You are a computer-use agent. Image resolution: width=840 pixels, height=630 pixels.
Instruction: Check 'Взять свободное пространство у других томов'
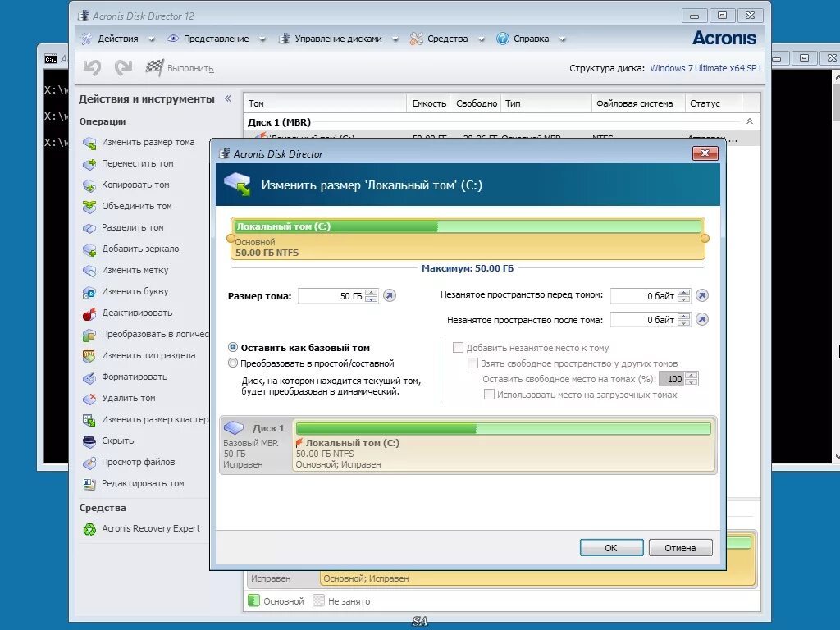pyautogui.click(x=472, y=363)
